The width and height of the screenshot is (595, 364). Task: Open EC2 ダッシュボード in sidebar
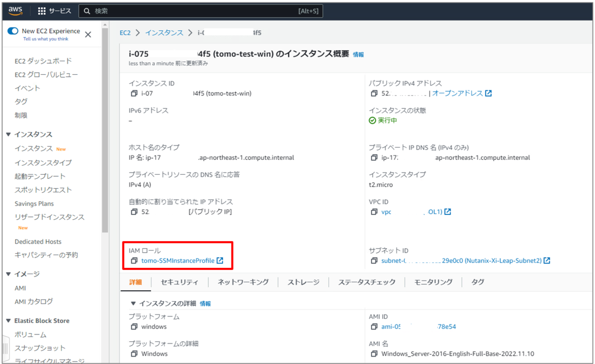coord(43,61)
